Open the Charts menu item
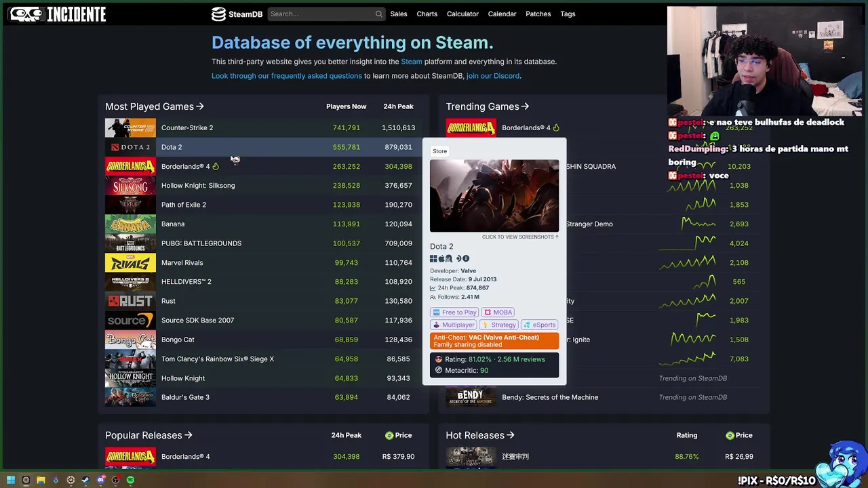 click(427, 14)
